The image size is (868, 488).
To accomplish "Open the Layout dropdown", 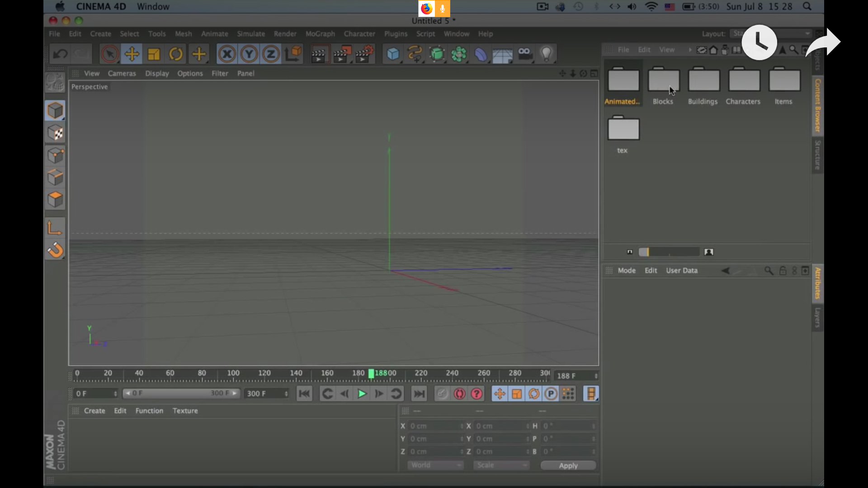I will point(772,34).
